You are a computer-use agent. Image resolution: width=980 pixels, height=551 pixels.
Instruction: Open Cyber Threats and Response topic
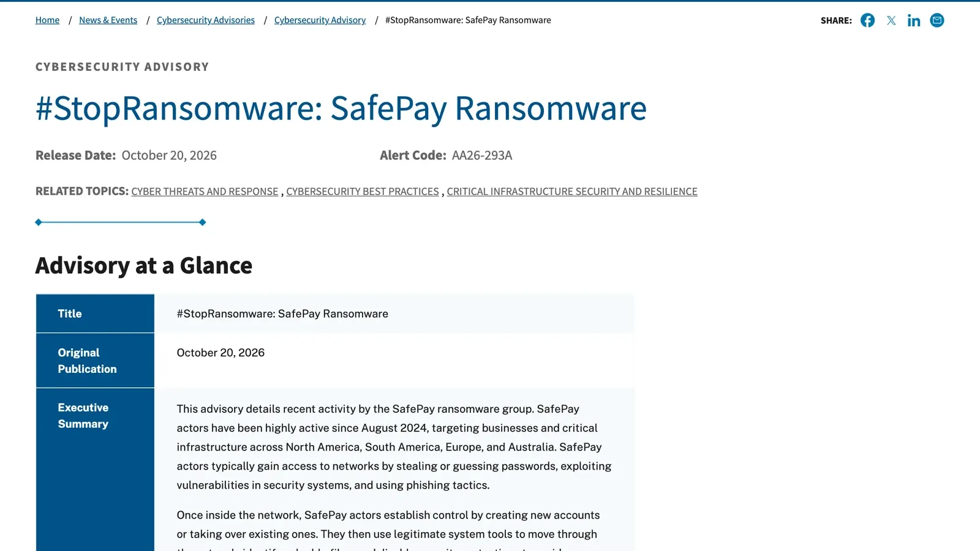click(205, 192)
